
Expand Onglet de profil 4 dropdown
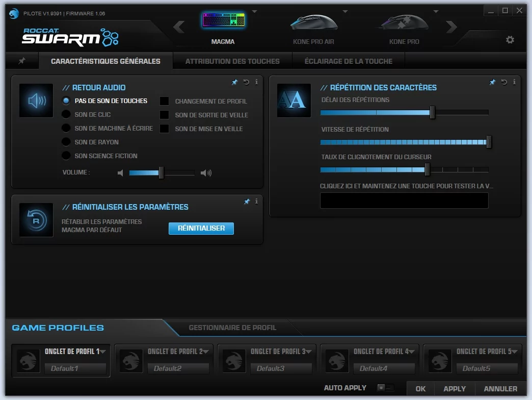412,352
